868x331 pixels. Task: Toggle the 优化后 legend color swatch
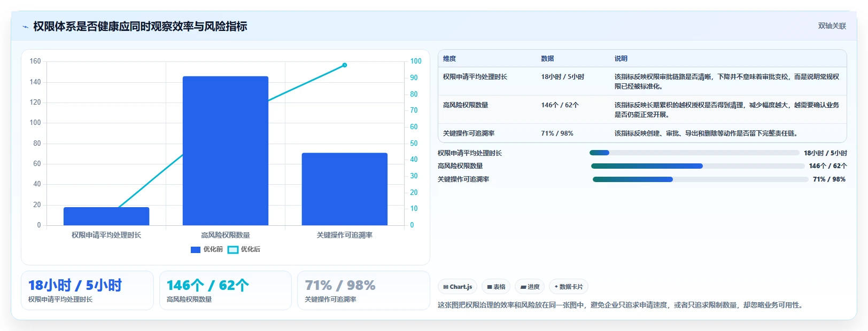pyautogui.click(x=233, y=249)
